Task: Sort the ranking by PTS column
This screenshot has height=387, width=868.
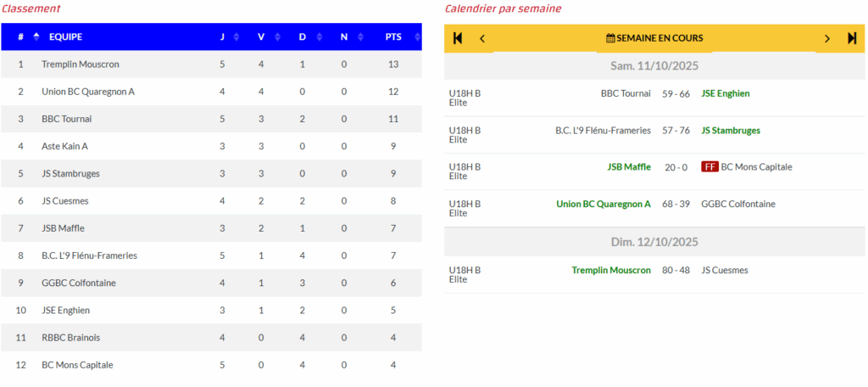Action: tap(416, 36)
